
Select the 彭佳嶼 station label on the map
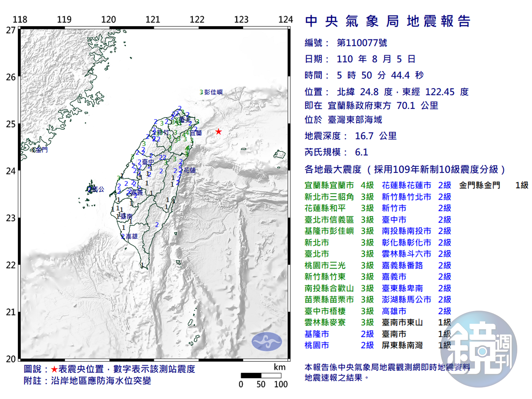click(x=213, y=92)
